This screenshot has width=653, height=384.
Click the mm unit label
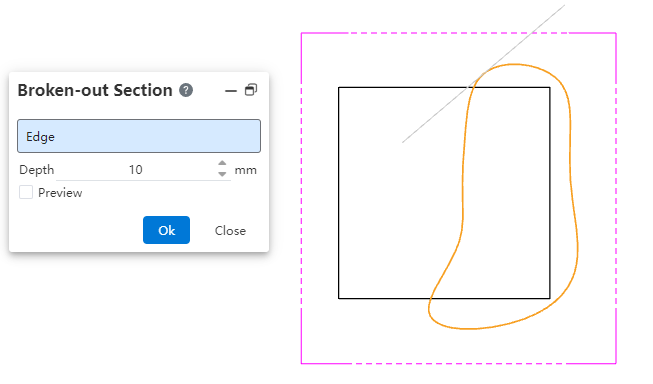(246, 170)
